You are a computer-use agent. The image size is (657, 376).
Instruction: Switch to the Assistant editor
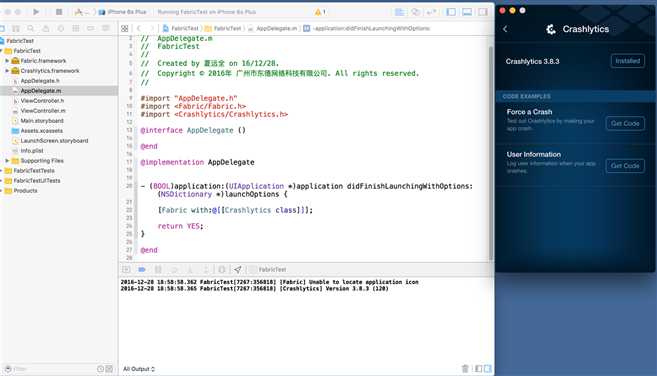(x=415, y=12)
